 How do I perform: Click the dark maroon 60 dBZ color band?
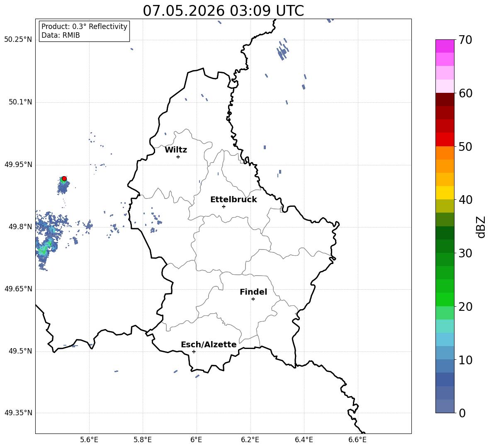click(445, 99)
